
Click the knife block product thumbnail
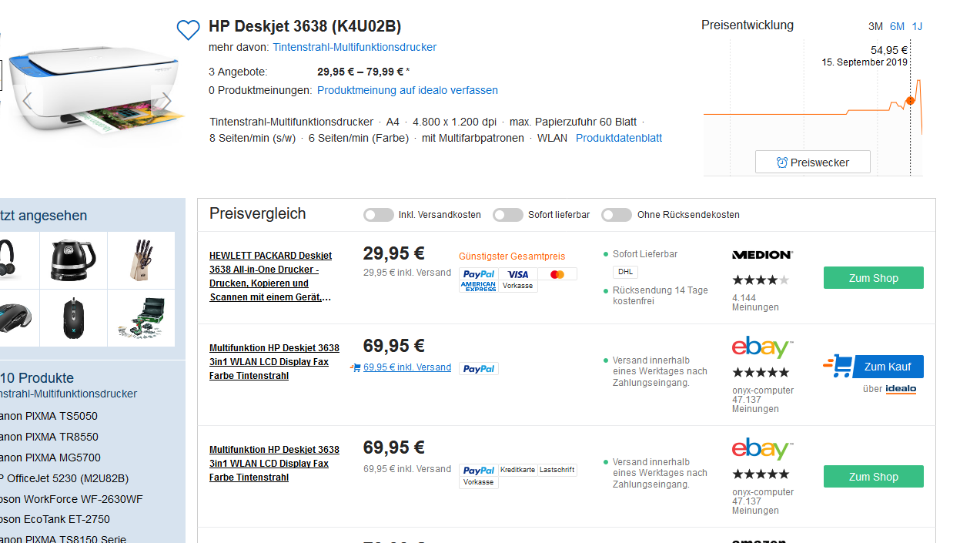(x=141, y=260)
